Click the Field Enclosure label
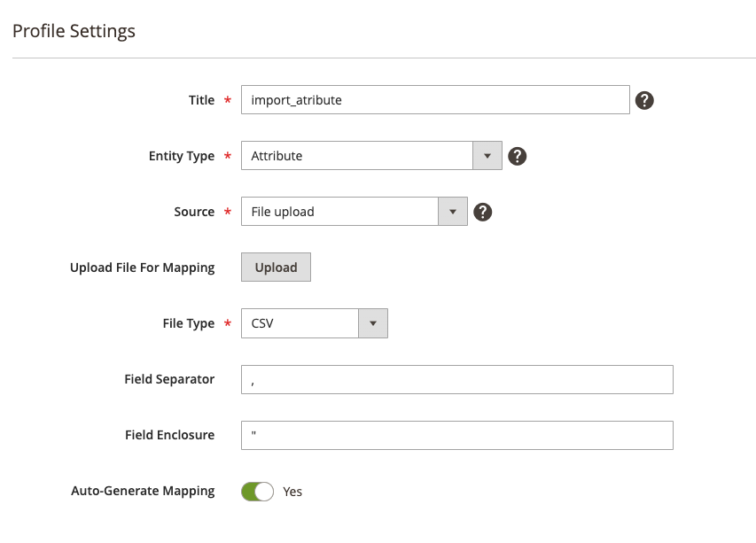This screenshot has height=543, width=756. pyautogui.click(x=169, y=435)
